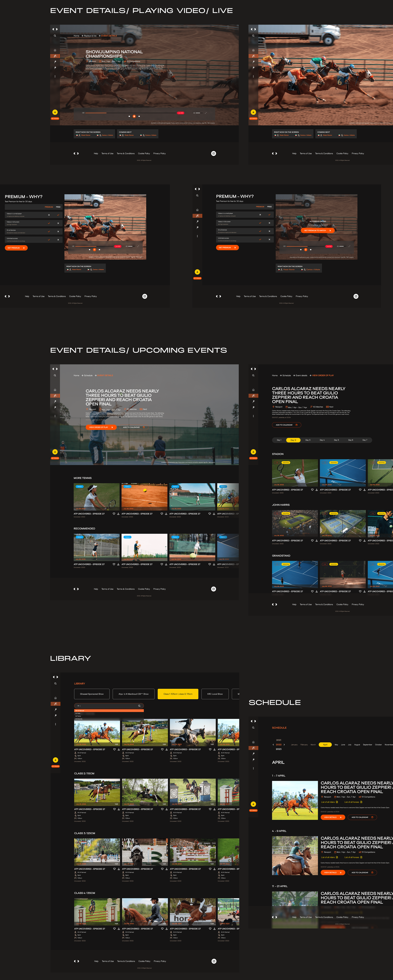Select the May month in the schedule timeline
Image resolution: width=393 pixels, height=980 pixels.
point(336,744)
